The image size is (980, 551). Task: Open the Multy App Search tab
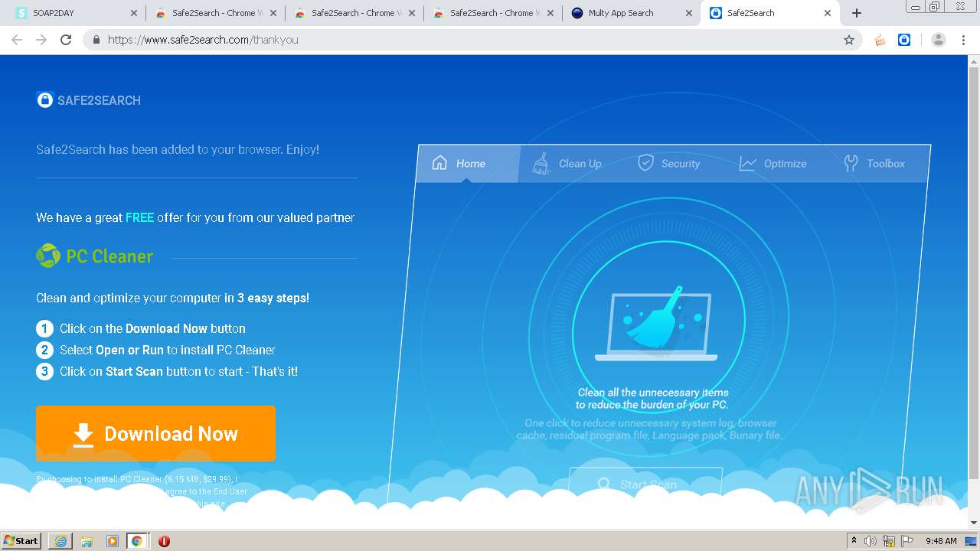coord(630,13)
